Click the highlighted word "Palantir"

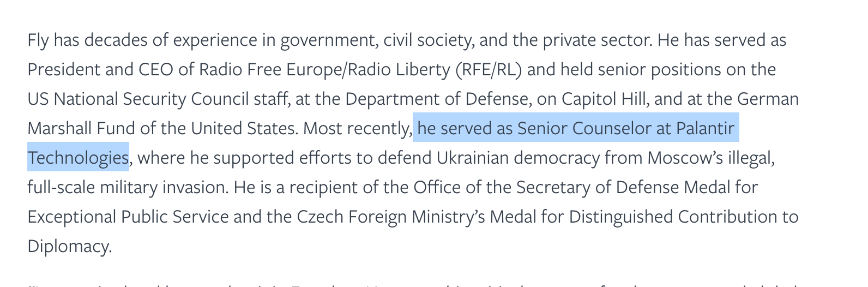(706, 129)
